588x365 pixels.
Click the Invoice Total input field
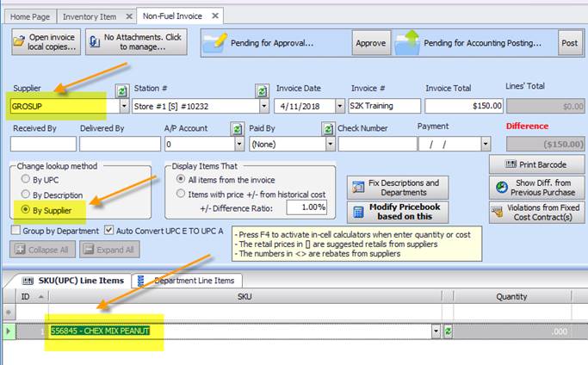[460, 107]
